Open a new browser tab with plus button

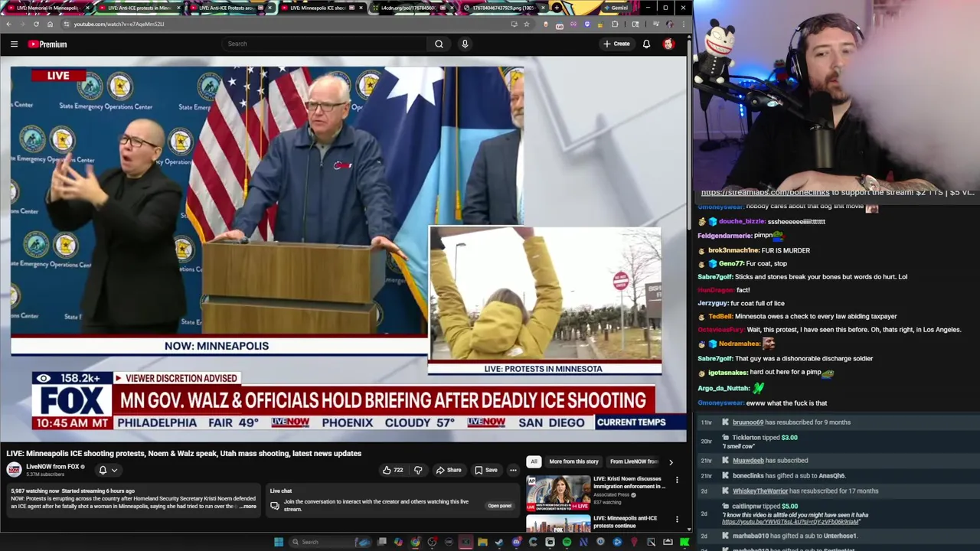click(x=557, y=8)
